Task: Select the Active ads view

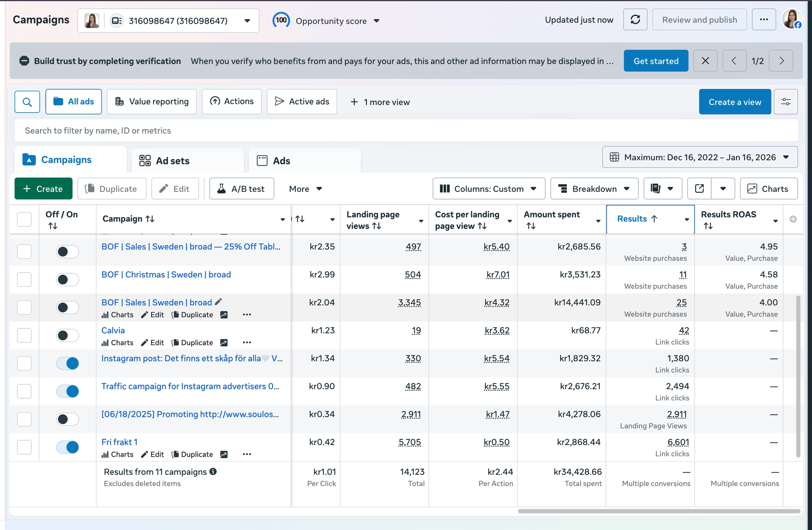Action: click(302, 102)
